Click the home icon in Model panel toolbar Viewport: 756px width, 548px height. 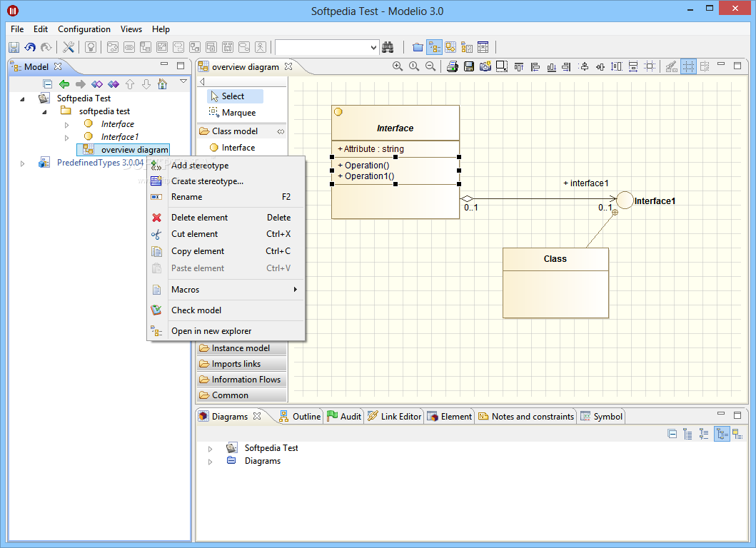pyautogui.click(x=163, y=84)
